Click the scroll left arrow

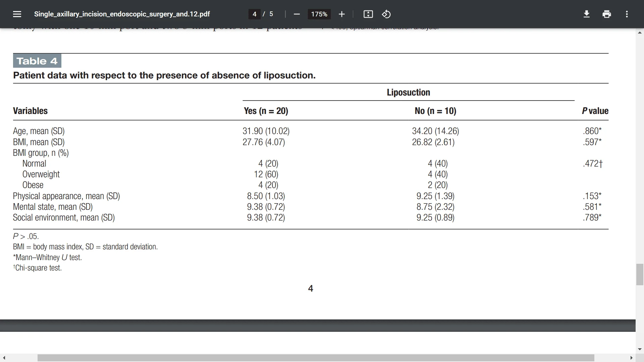tap(4, 358)
